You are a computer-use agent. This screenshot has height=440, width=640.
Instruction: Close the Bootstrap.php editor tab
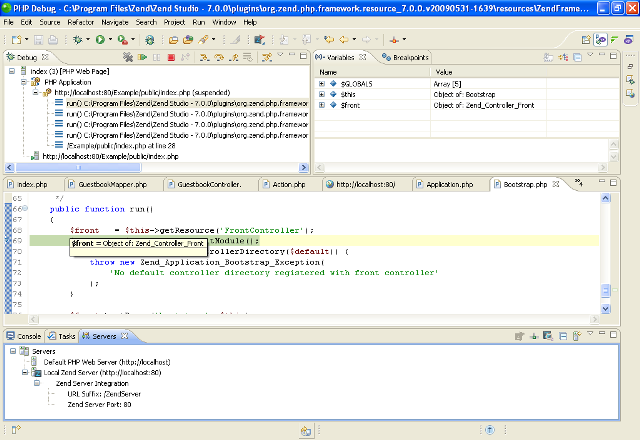(x=556, y=184)
